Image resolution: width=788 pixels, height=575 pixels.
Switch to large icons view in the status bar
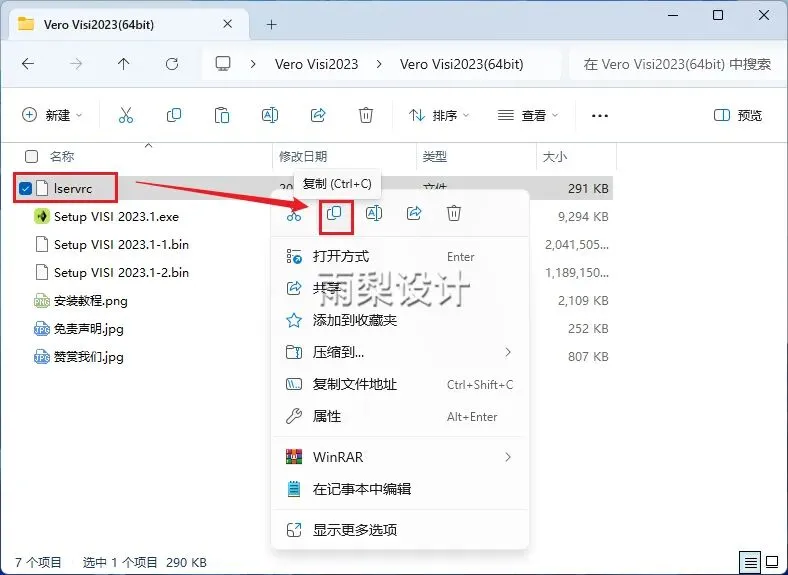click(772, 561)
